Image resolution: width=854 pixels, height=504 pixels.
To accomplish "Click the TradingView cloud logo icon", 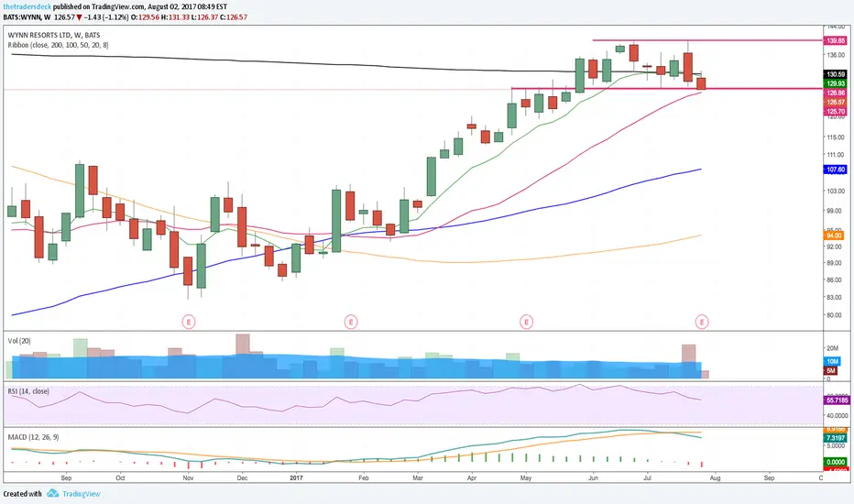I will coord(52,494).
